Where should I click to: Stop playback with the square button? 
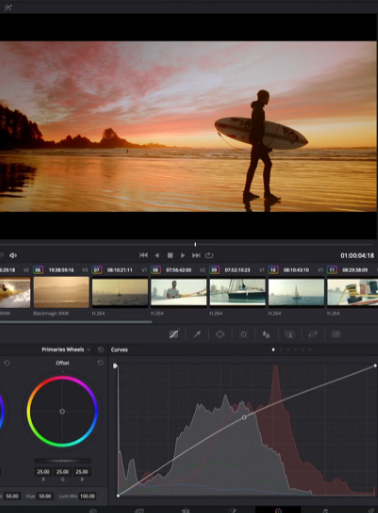[x=170, y=255]
